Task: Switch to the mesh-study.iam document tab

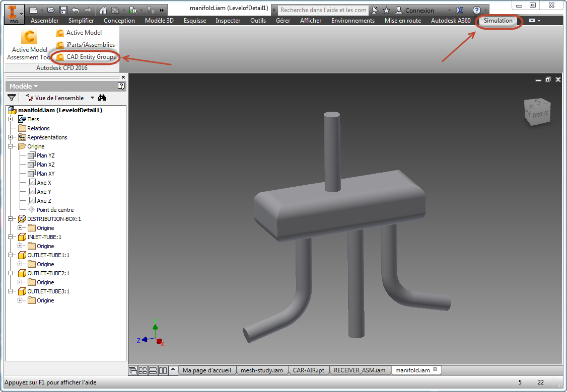Action: coord(262,370)
